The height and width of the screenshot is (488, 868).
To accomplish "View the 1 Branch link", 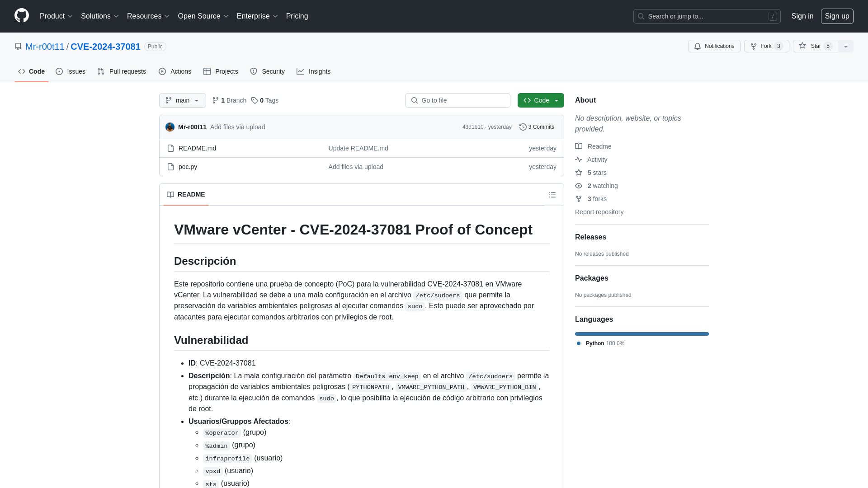I will pos(229,100).
